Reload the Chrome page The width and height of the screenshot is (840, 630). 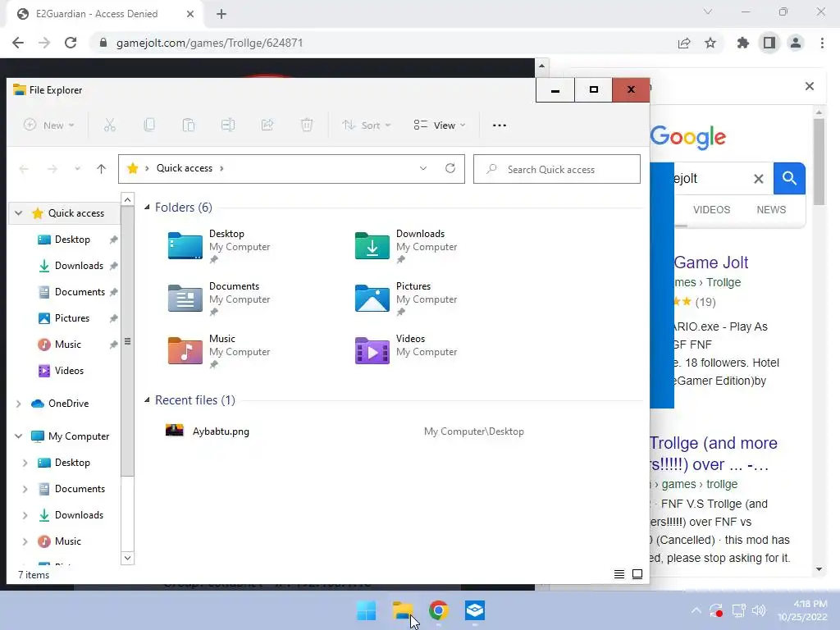(x=71, y=43)
